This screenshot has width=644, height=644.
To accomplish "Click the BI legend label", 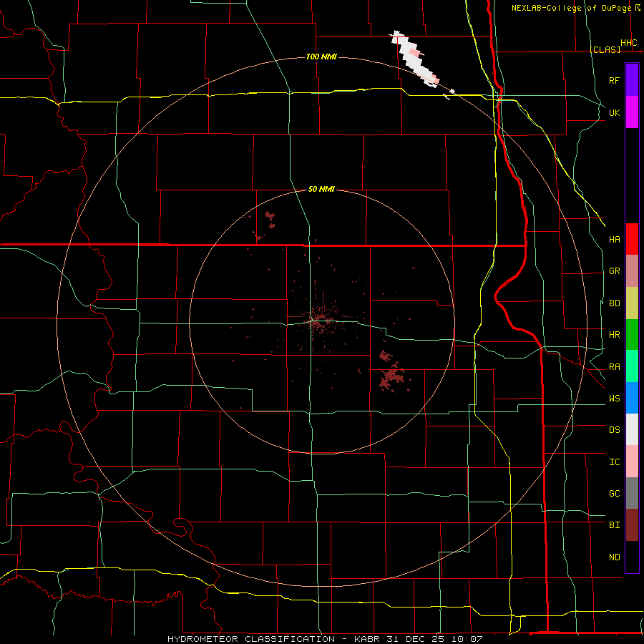I will [615, 525].
